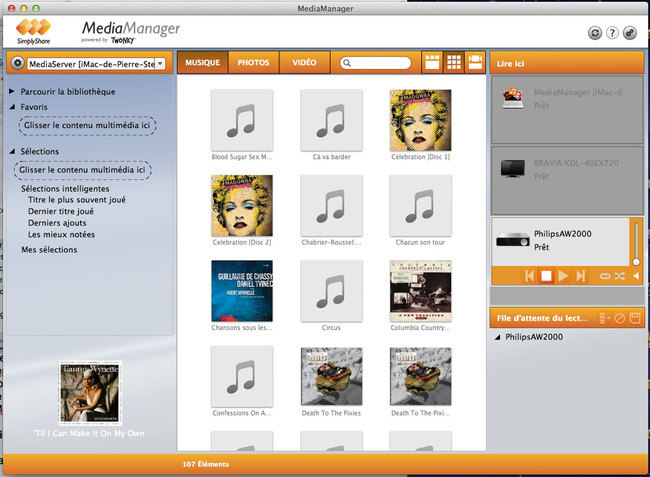Clear the queue with the circle-slash icon
Image resolution: width=650 pixels, height=477 pixels.
620,318
